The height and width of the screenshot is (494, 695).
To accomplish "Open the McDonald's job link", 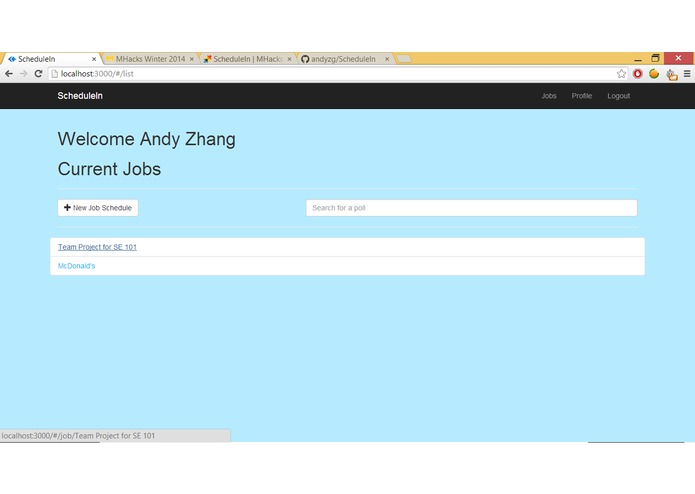I will click(x=76, y=266).
